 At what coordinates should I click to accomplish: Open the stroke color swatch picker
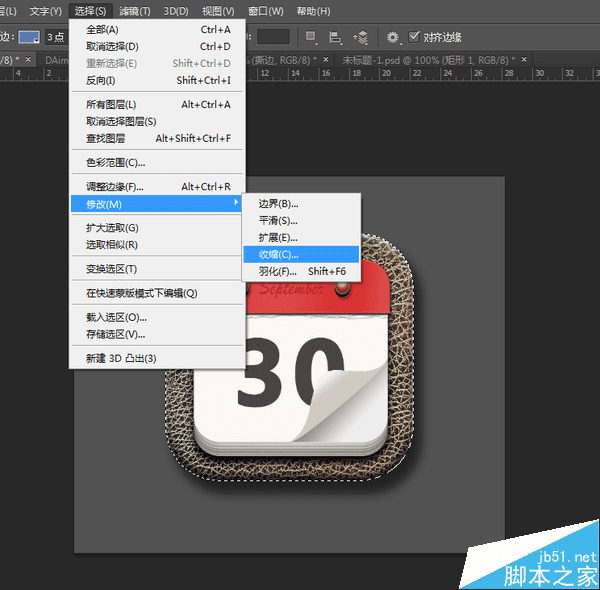point(29,37)
